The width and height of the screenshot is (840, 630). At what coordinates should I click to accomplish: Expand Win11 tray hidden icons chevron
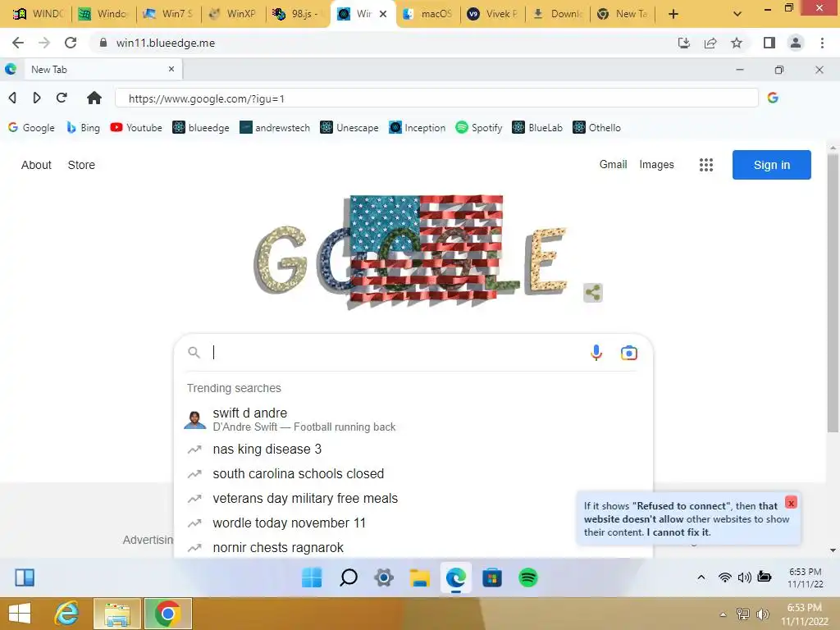(x=701, y=577)
